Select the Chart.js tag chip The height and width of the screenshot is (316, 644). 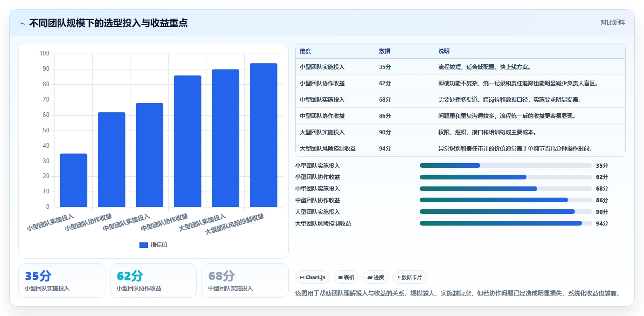(x=312, y=277)
